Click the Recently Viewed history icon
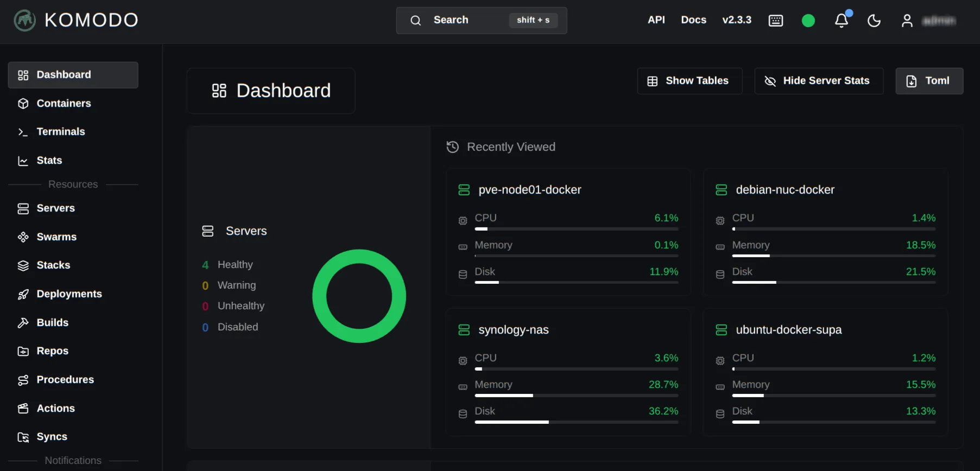 click(453, 147)
